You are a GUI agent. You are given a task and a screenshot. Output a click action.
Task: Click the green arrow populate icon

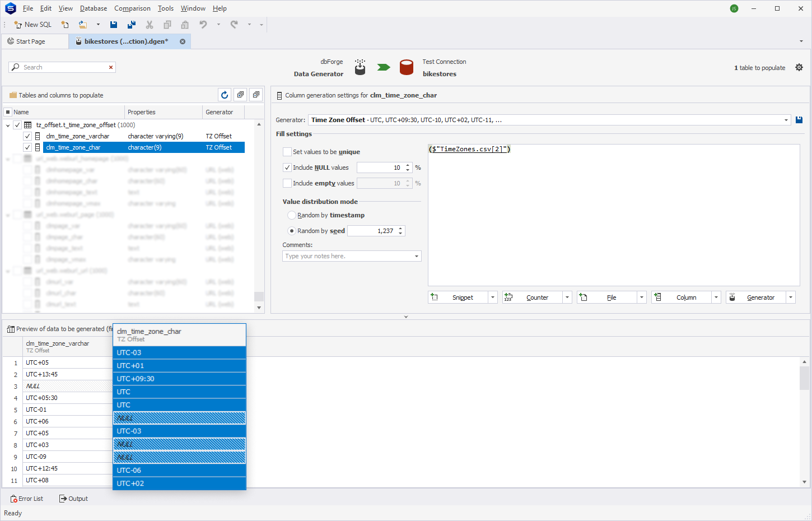click(x=384, y=67)
